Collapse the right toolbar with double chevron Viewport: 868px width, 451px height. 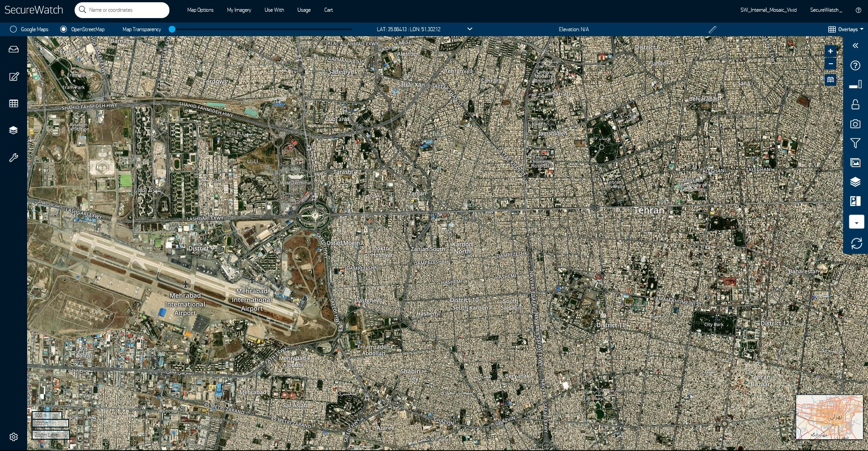pyautogui.click(x=855, y=46)
